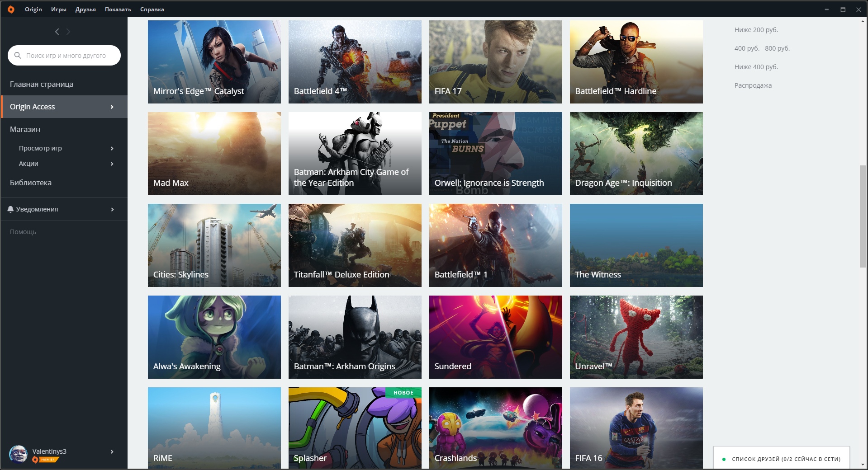The width and height of the screenshot is (868, 470).
Task: Select Origin Access in sidebar
Action: (64, 107)
